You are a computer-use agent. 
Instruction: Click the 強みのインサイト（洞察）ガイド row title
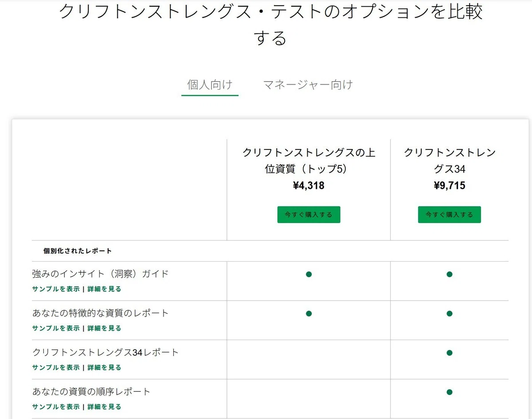click(100, 274)
